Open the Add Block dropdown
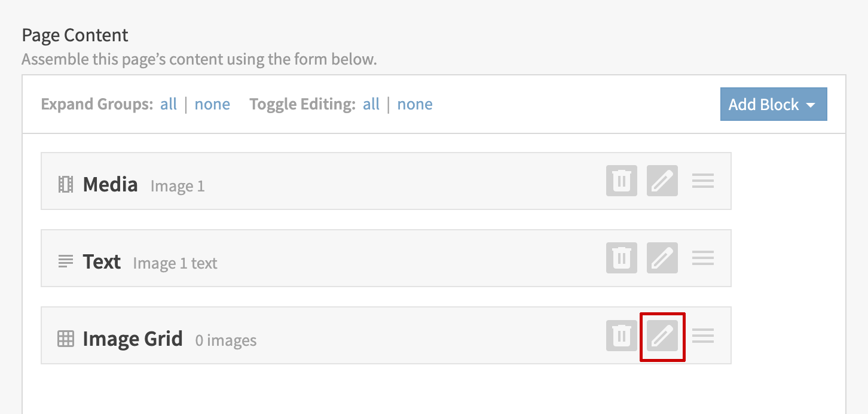This screenshot has height=414, width=868. (773, 105)
